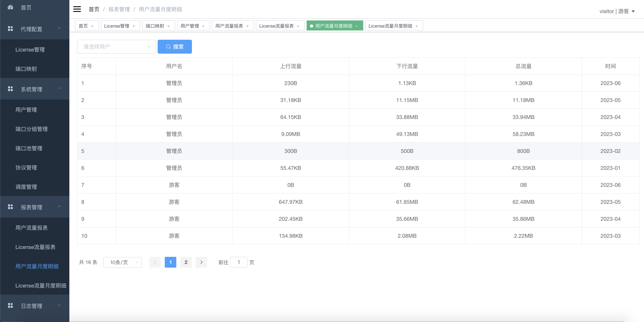Toggle the hamburger sidebar collapse icon
644x322 pixels.
point(77,9)
